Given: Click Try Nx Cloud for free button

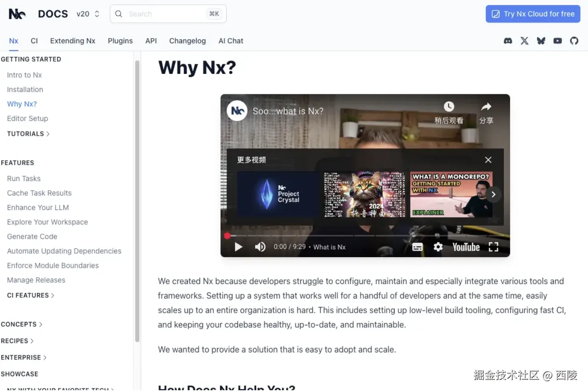Looking at the screenshot, I should pos(533,14).
